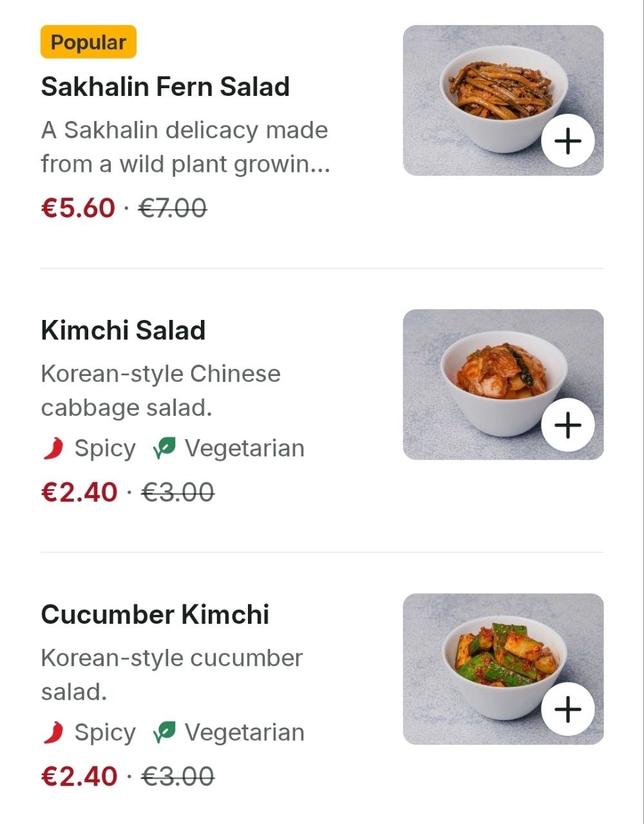
Task: Select the Cucumber Kimchi item title
Action: [x=155, y=614]
